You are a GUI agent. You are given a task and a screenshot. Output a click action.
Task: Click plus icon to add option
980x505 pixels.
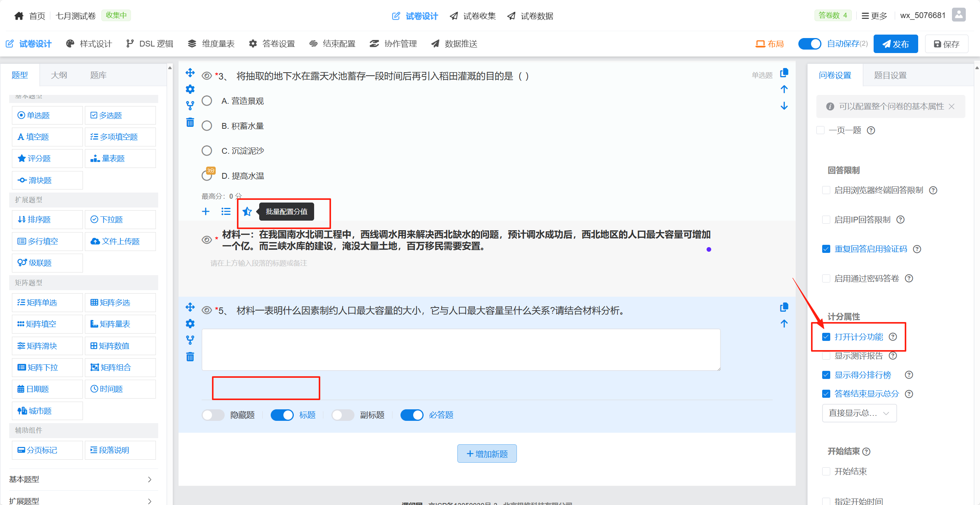click(206, 211)
